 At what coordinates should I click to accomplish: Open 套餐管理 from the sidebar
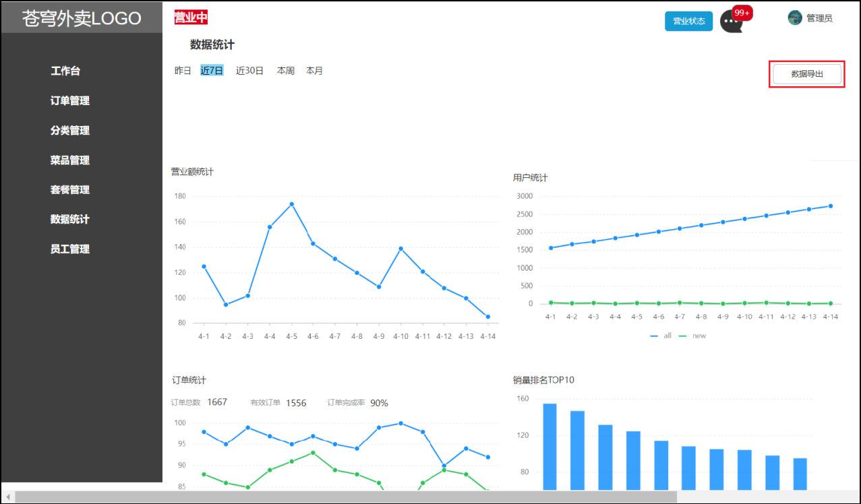70,189
